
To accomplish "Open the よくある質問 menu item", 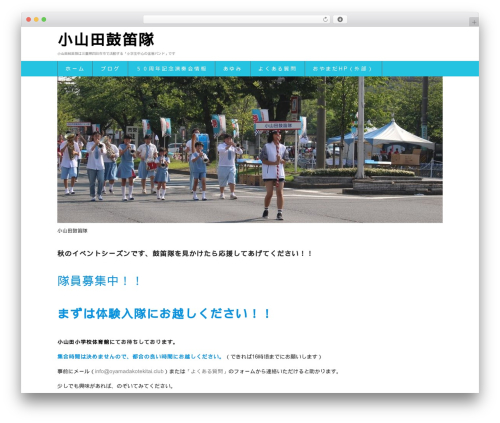I will (x=277, y=69).
